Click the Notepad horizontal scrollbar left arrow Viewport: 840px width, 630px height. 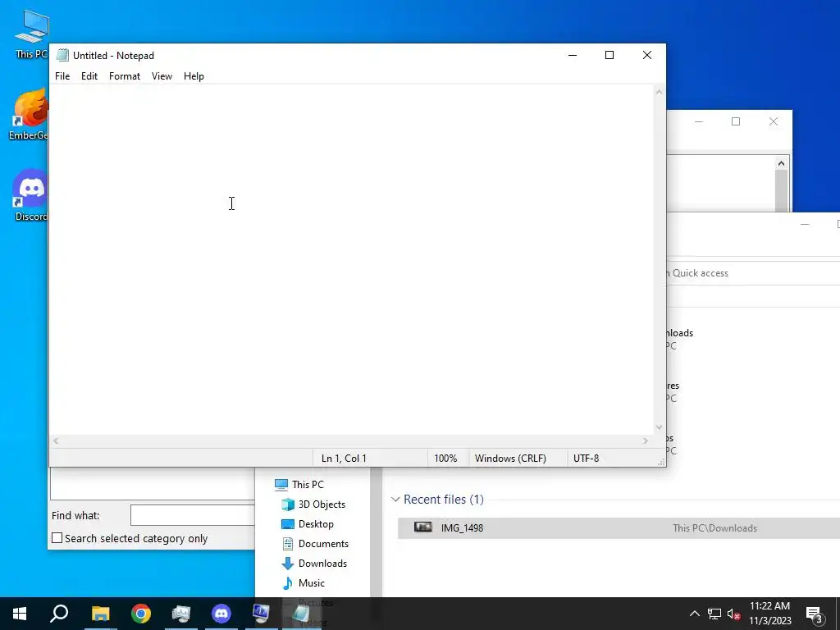pyautogui.click(x=56, y=441)
